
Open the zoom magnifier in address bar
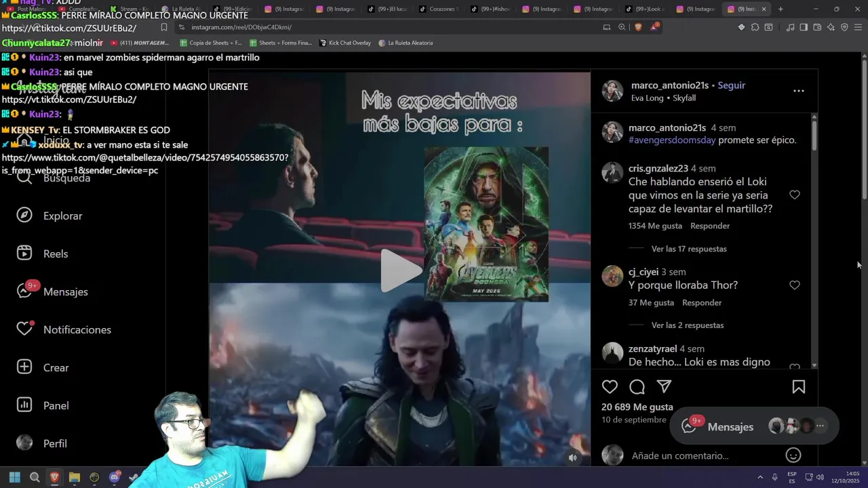point(622,27)
